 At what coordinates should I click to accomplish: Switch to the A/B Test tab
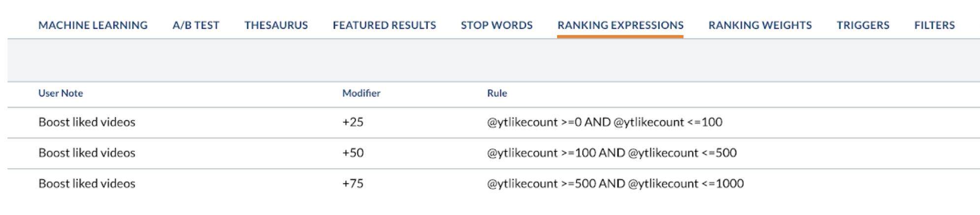click(196, 25)
